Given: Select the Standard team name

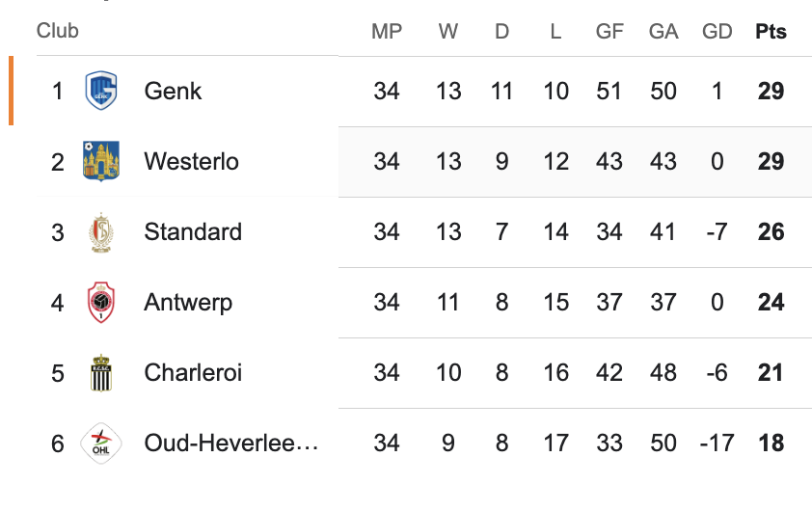Looking at the screenshot, I should (193, 232).
